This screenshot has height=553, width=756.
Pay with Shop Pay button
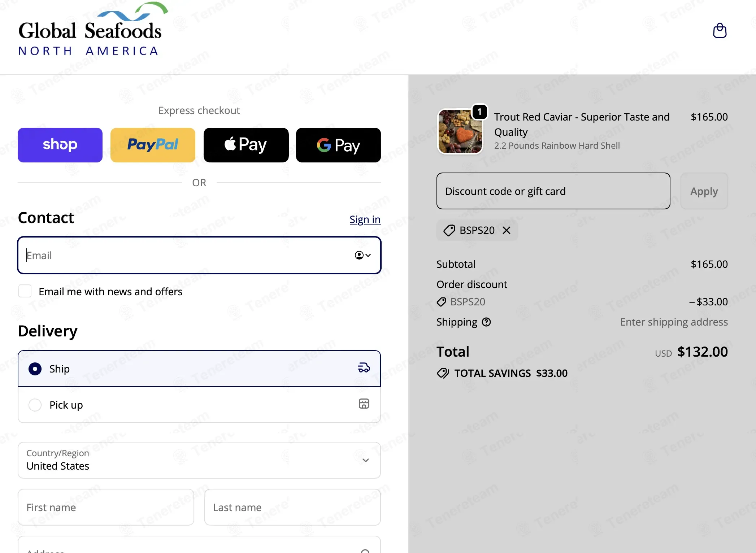click(60, 145)
